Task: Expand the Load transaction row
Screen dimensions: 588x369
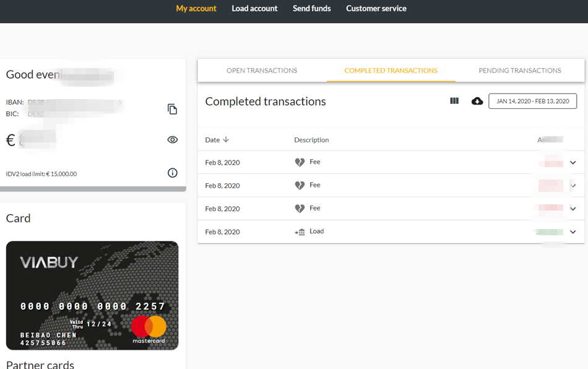Action: [x=573, y=232]
